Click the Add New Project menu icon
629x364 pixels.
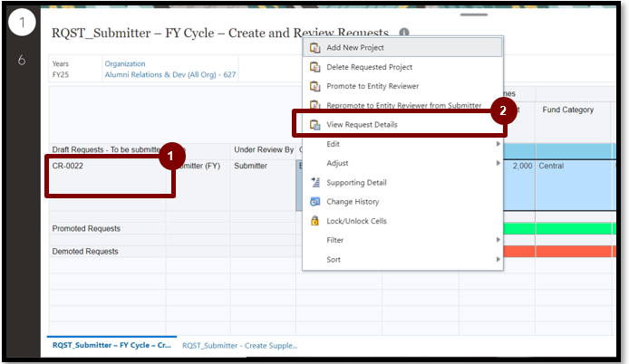pos(314,48)
